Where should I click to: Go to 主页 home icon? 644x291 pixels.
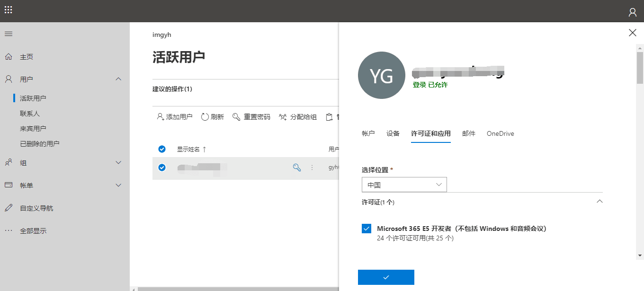tap(9, 57)
